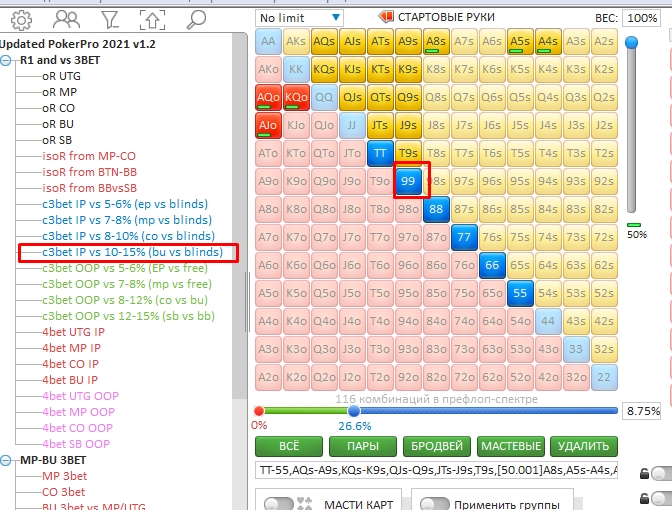This screenshot has height=510, width=672.
Task: Click the ВЕС 100% input field
Action: click(642, 18)
